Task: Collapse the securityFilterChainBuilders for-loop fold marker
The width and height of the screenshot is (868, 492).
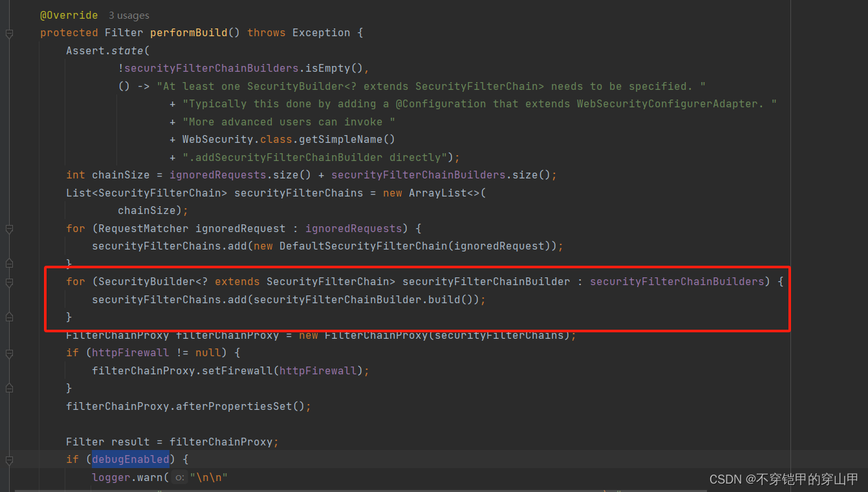Action: (x=9, y=283)
